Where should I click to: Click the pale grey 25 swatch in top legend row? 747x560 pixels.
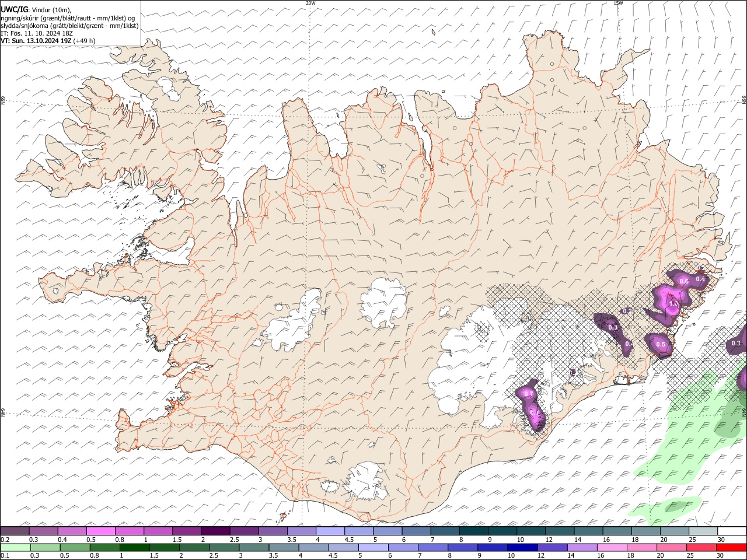click(703, 531)
